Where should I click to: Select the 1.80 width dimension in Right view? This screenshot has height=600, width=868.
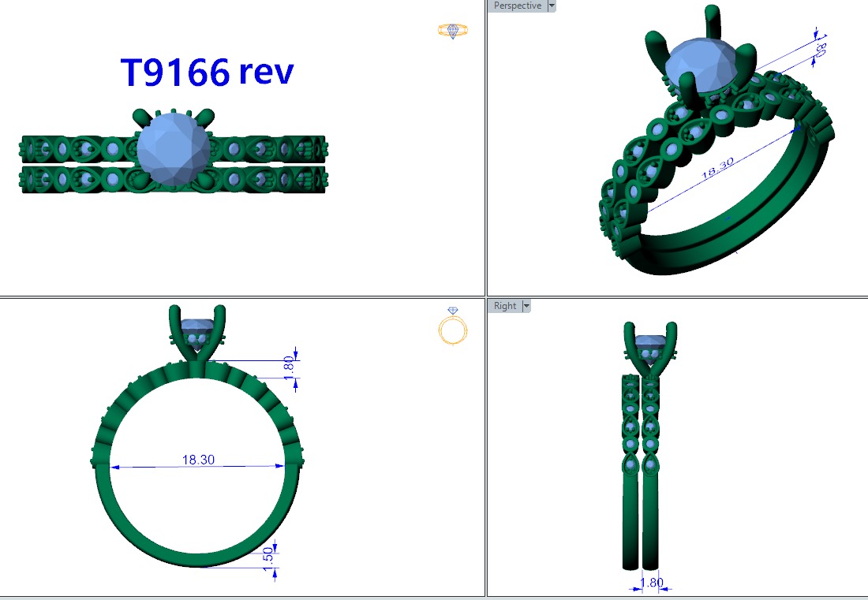(x=651, y=583)
